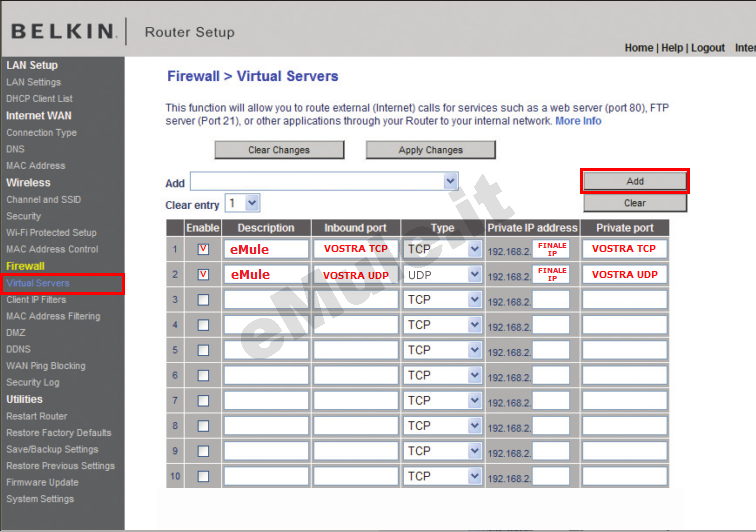Enable the checkbox on row 9
The height and width of the screenshot is (532, 756).
(x=203, y=451)
